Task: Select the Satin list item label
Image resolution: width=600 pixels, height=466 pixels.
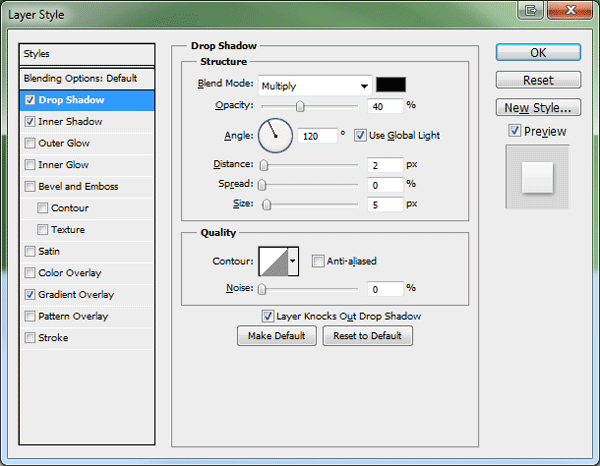Action: click(x=49, y=251)
